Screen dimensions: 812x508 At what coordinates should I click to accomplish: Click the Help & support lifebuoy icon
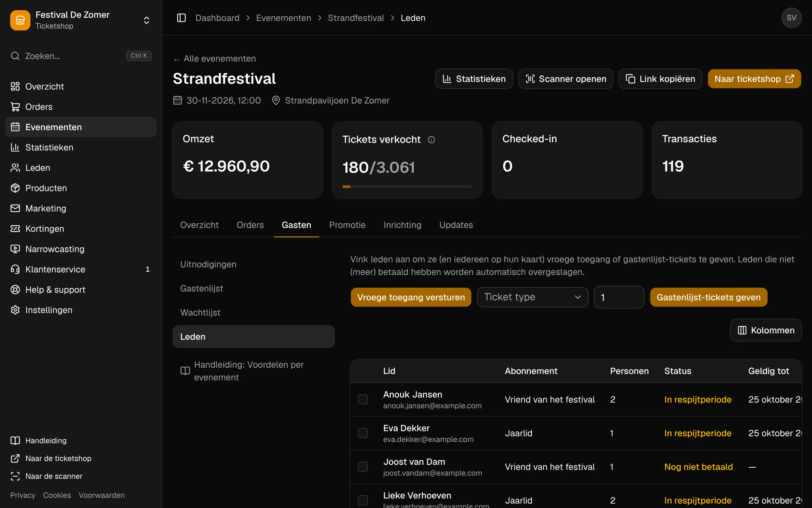click(15, 290)
